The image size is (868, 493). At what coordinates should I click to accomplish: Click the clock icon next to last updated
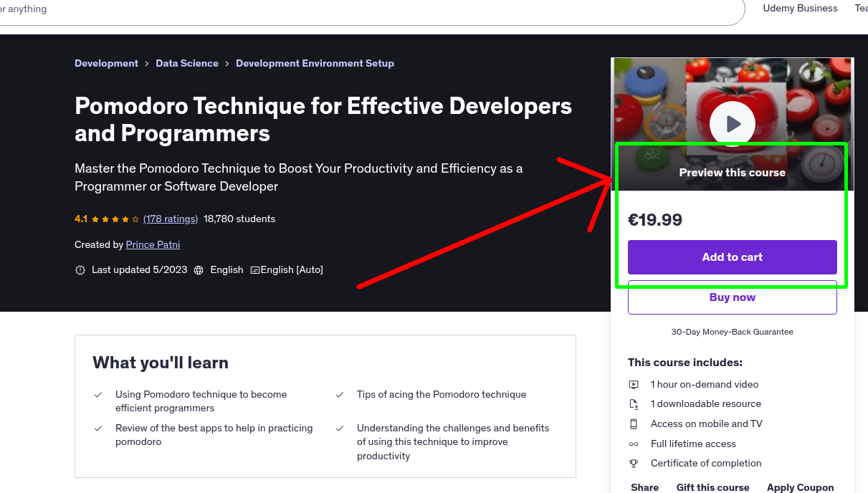pyautogui.click(x=80, y=269)
